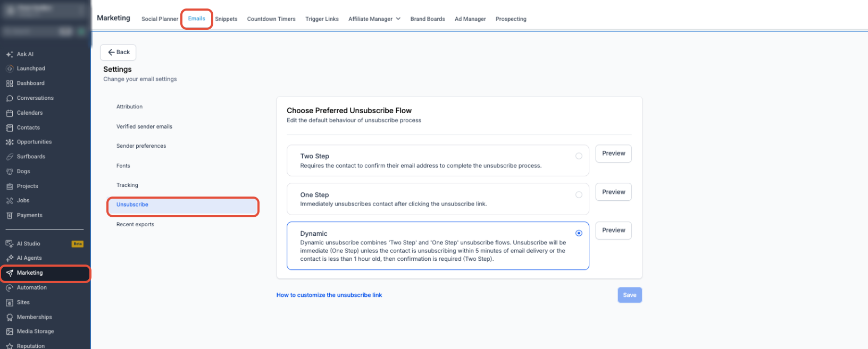Select the One Step radio button
The image size is (868, 349).
click(579, 195)
